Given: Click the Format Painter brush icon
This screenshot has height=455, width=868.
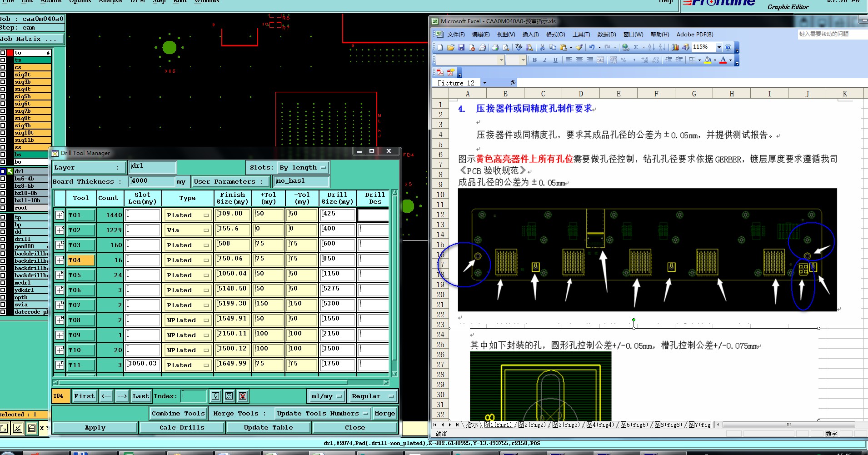Looking at the screenshot, I should point(579,47).
